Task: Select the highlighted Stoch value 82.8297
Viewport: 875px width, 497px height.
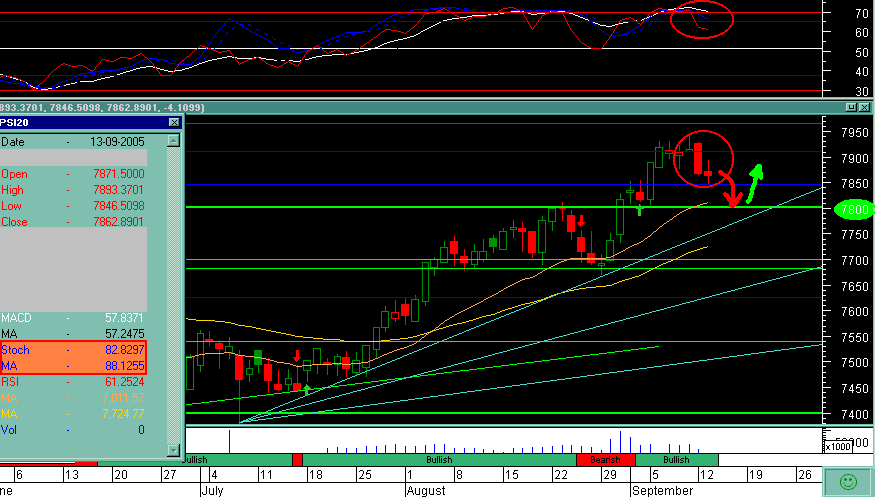Action: tap(124, 350)
